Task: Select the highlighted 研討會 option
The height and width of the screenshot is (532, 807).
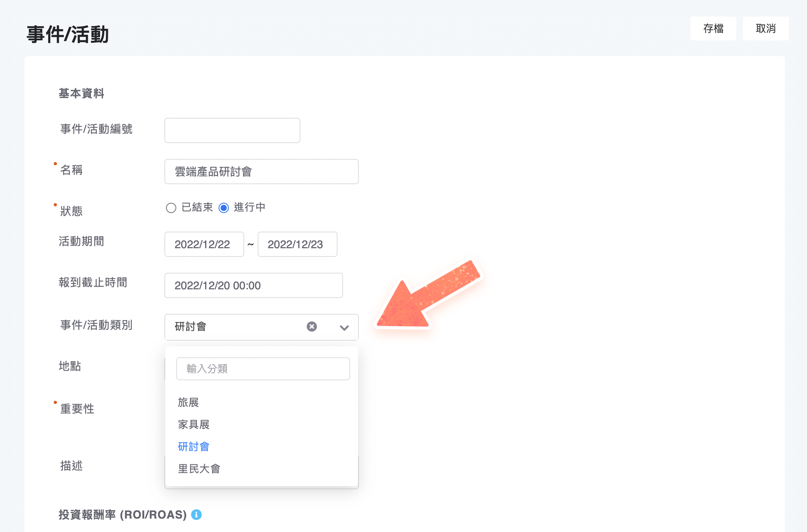Action: point(194,446)
